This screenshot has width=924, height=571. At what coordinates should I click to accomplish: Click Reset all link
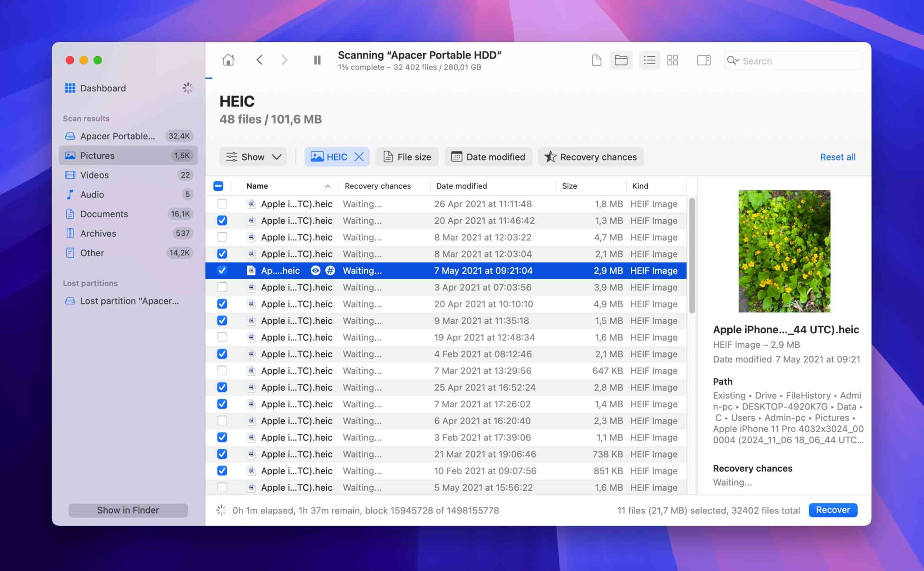click(x=837, y=157)
